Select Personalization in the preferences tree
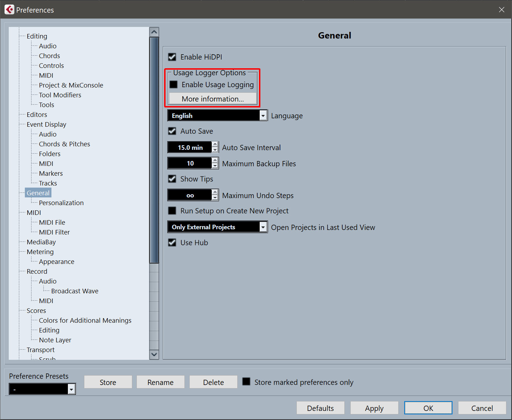Viewport: 512px width, 420px height. [x=61, y=203]
